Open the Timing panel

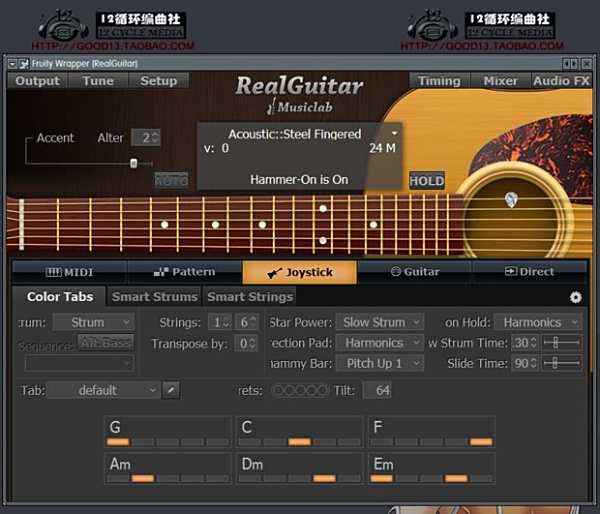(x=439, y=81)
